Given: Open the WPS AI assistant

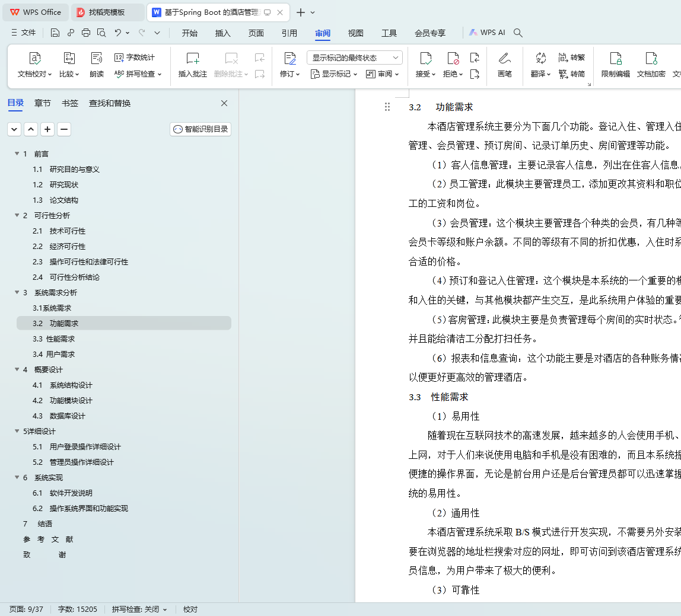Looking at the screenshot, I should [x=486, y=33].
